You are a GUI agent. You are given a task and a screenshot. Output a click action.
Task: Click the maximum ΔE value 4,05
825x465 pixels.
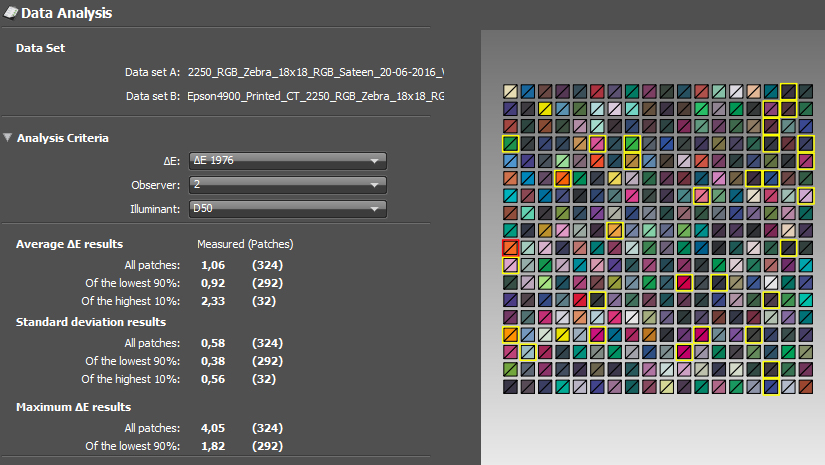tap(213, 428)
